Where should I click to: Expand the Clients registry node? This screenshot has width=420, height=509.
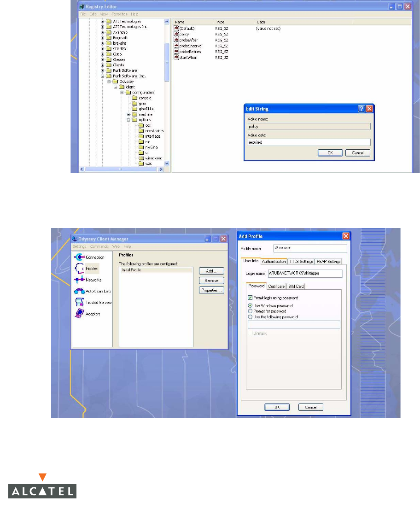click(x=102, y=65)
